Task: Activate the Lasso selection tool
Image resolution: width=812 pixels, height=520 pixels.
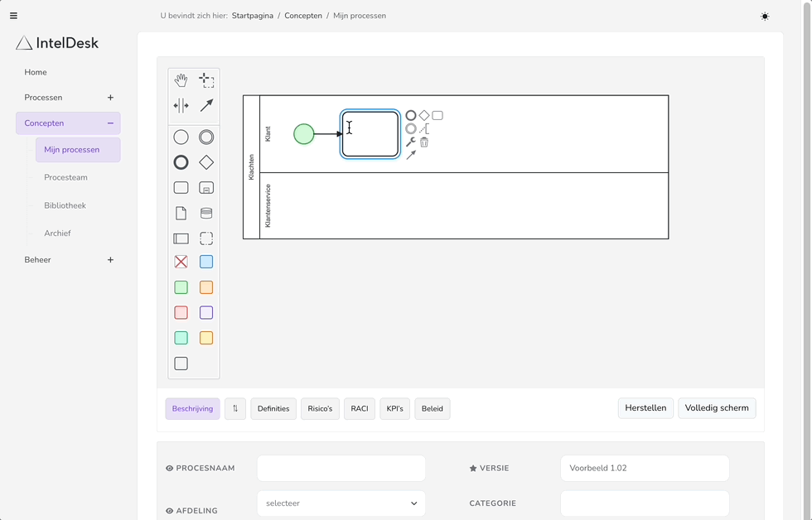Action: pyautogui.click(x=206, y=80)
